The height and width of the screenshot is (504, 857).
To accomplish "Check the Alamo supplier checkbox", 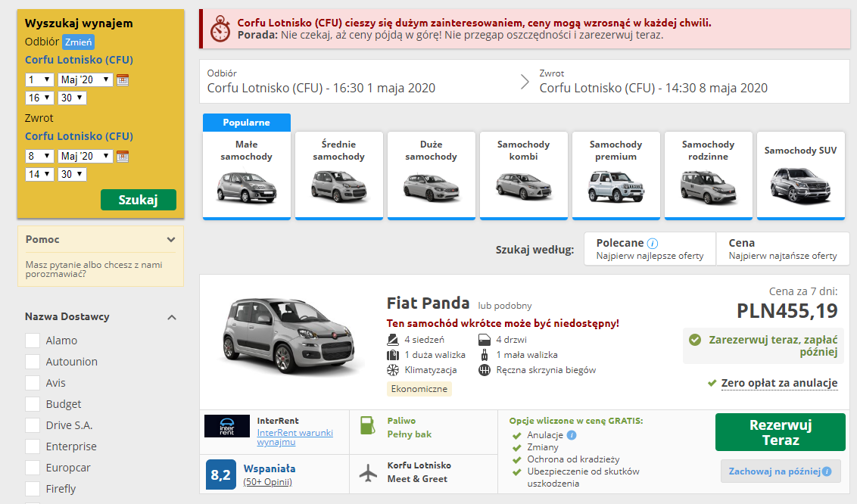I will click(32, 340).
